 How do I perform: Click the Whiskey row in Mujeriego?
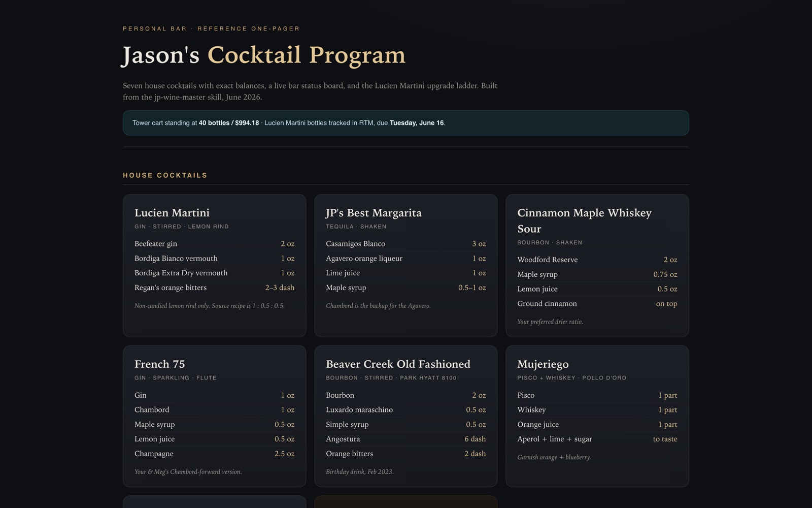point(597,410)
